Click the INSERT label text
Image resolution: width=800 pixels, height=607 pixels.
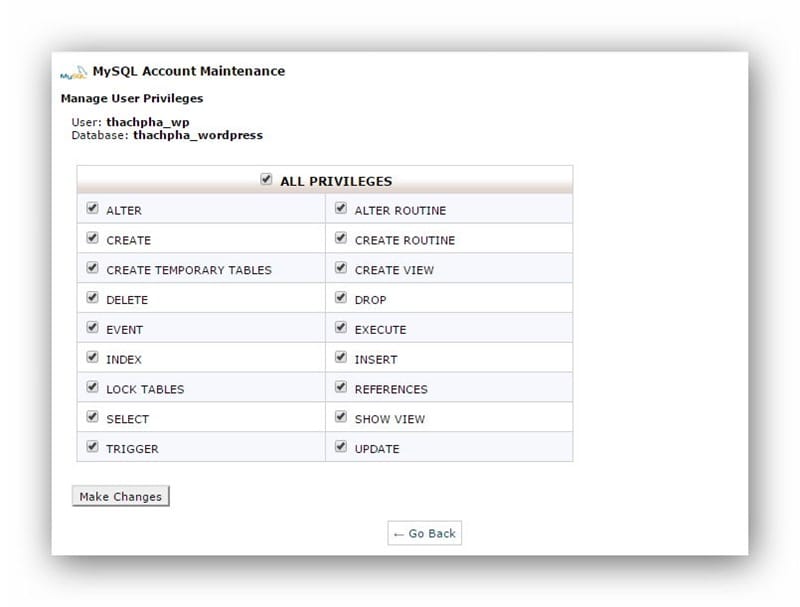tap(376, 360)
